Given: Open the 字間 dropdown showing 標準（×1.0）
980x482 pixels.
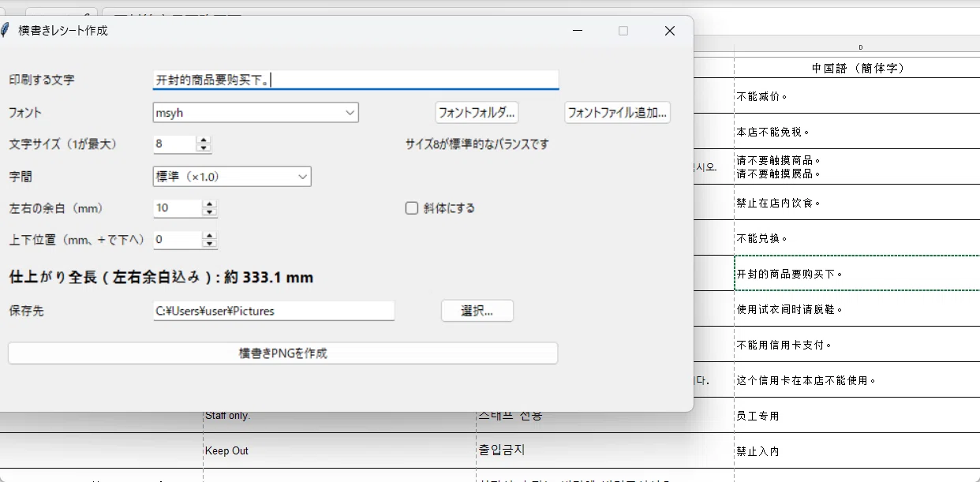Looking at the screenshot, I should pyautogui.click(x=232, y=177).
